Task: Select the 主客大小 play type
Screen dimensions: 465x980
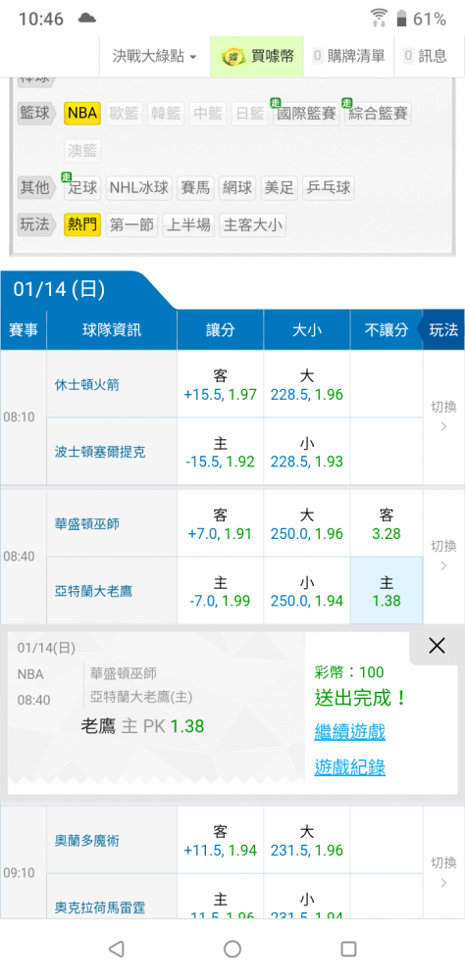Action: 252,224
